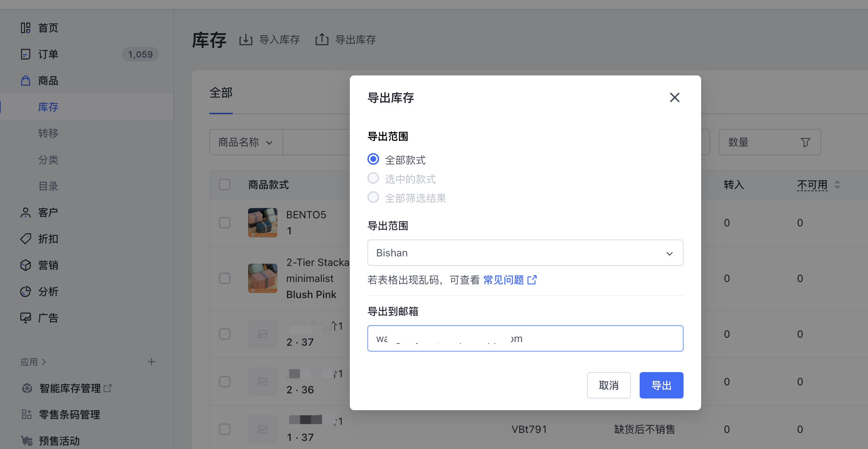Click the Blush Pink product thumbnail

pos(263,278)
